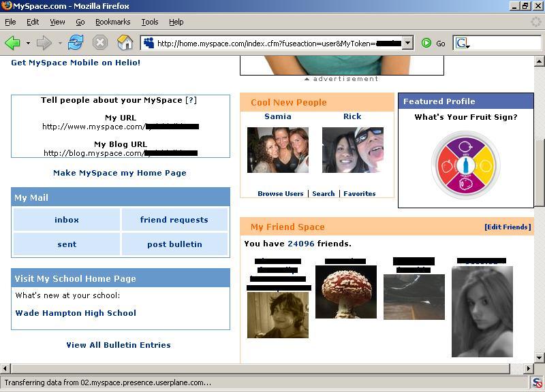545x392 pixels.
Task: Click Rick's profile photo thumbnail
Action: pyautogui.click(x=353, y=150)
